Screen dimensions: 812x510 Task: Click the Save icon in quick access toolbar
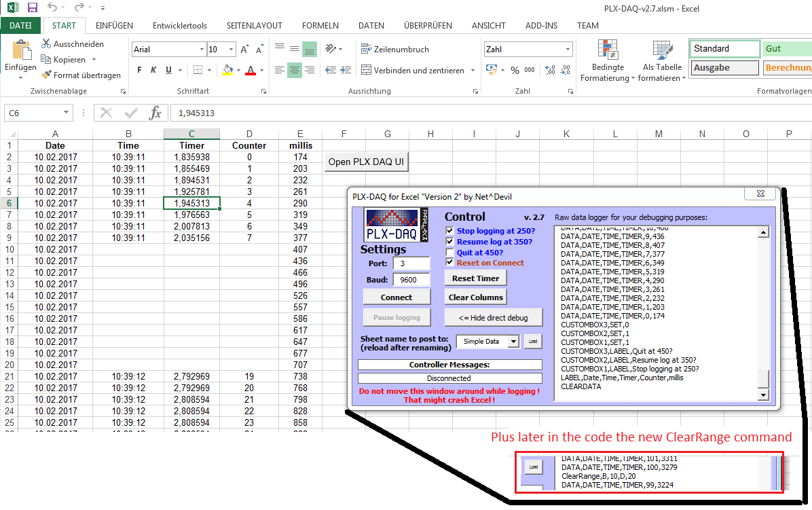[x=32, y=7]
